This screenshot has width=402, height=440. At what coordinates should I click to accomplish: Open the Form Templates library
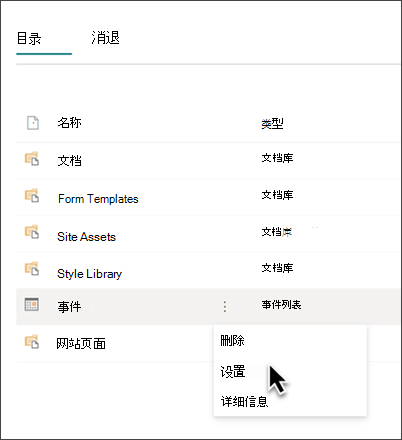(98, 199)
